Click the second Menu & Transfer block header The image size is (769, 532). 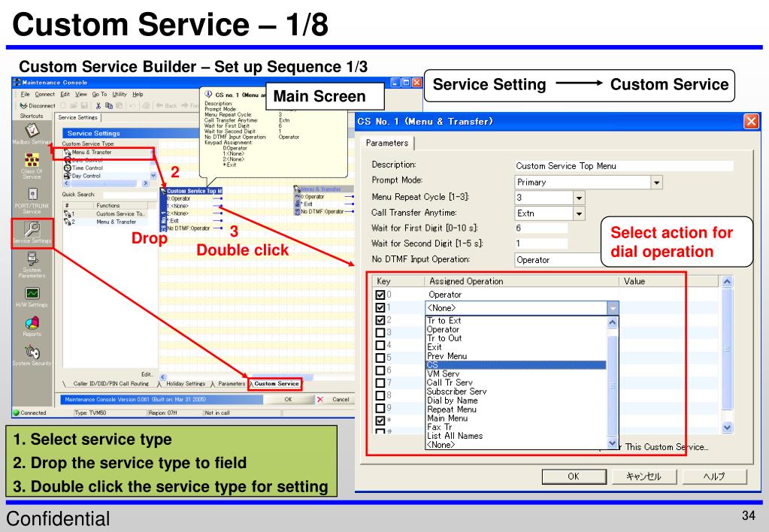[324, 189]
